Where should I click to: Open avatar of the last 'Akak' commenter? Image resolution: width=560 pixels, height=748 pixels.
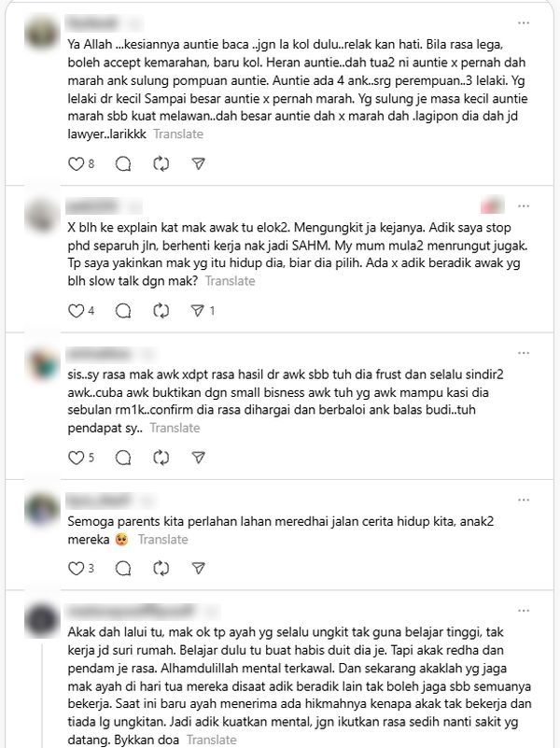[42, 620]
